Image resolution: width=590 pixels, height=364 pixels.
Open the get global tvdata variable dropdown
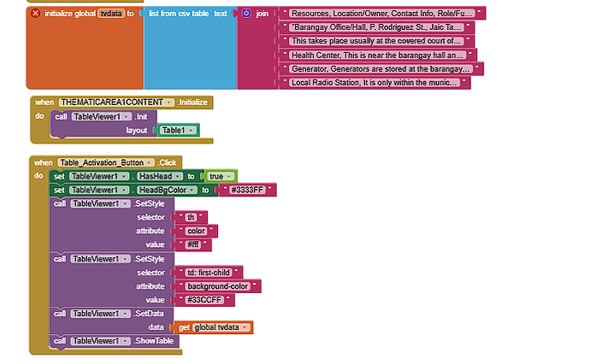246,327
